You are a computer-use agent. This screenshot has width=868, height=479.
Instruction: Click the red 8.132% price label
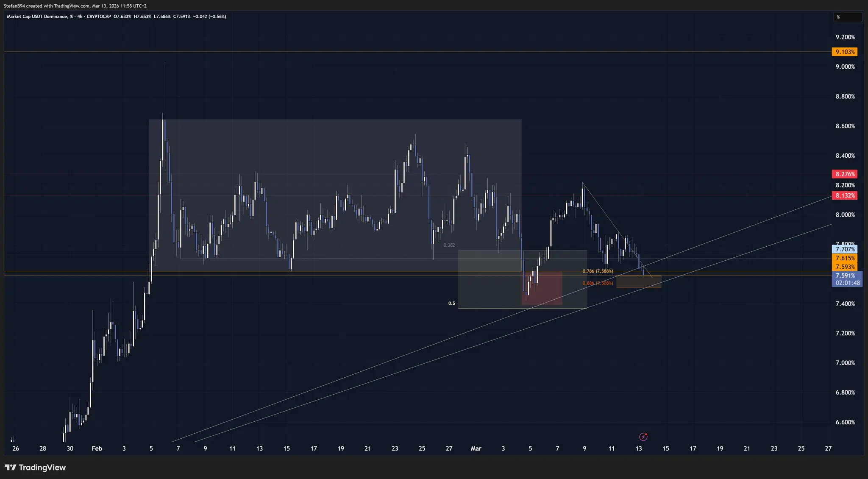(845, 195)
